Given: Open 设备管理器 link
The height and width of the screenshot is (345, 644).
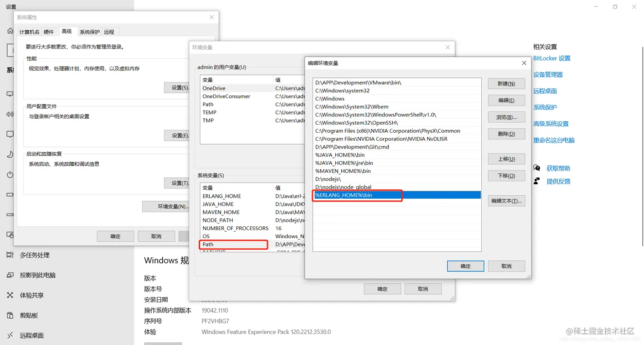Looking at the screenshot, I should [x=548, y=74].
